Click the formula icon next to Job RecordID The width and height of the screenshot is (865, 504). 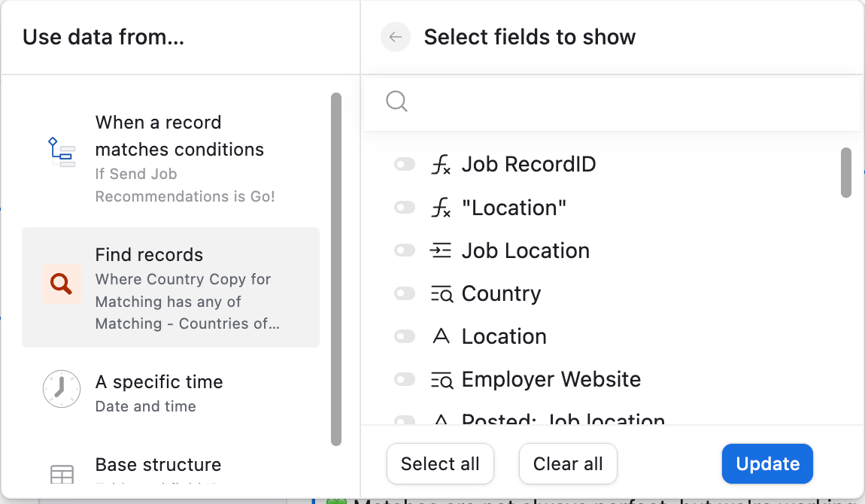pos(441,164)
